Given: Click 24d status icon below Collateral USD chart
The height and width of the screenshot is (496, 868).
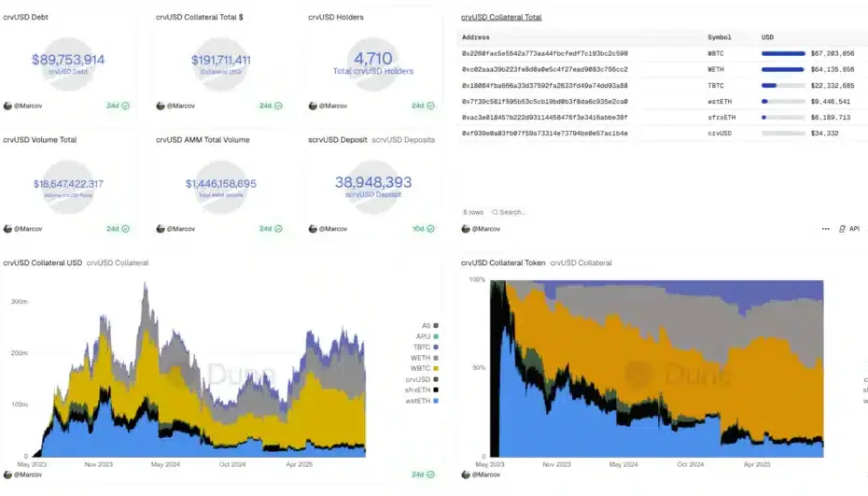Looking at the screenshot, I should [430, 475].
